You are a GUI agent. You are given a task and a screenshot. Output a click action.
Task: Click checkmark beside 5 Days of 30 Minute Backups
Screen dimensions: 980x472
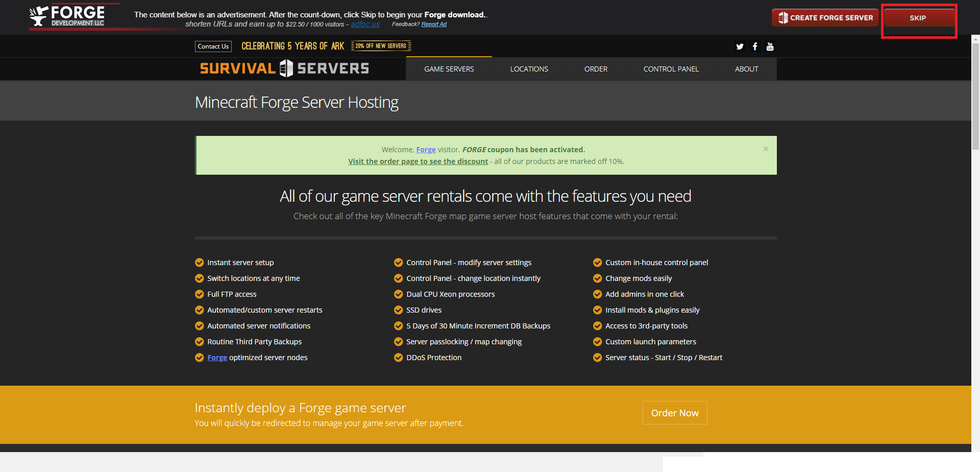[x=399, y=326]
